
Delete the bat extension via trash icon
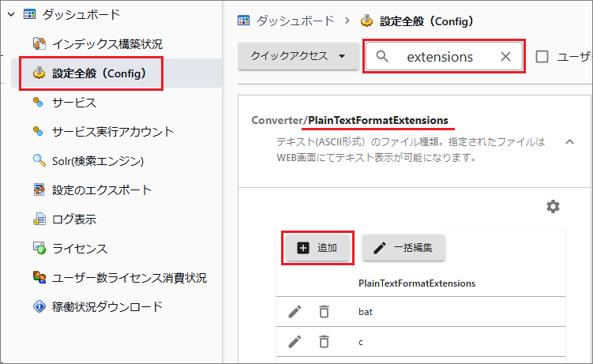coord(324,312)
